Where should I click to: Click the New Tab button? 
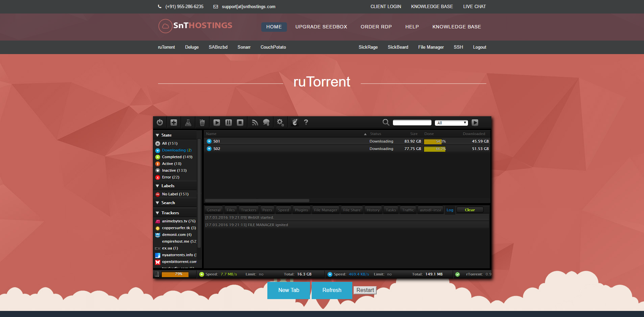tap(289, 290)
